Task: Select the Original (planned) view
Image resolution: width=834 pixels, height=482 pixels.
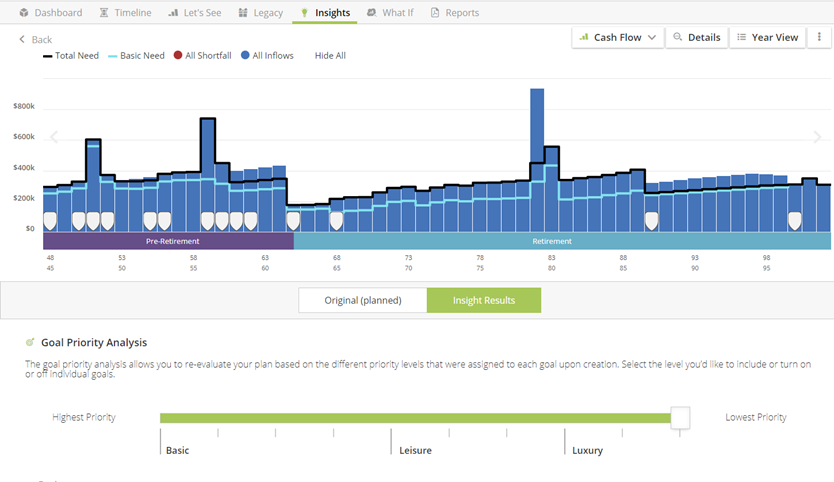Action: coord(362,300)
